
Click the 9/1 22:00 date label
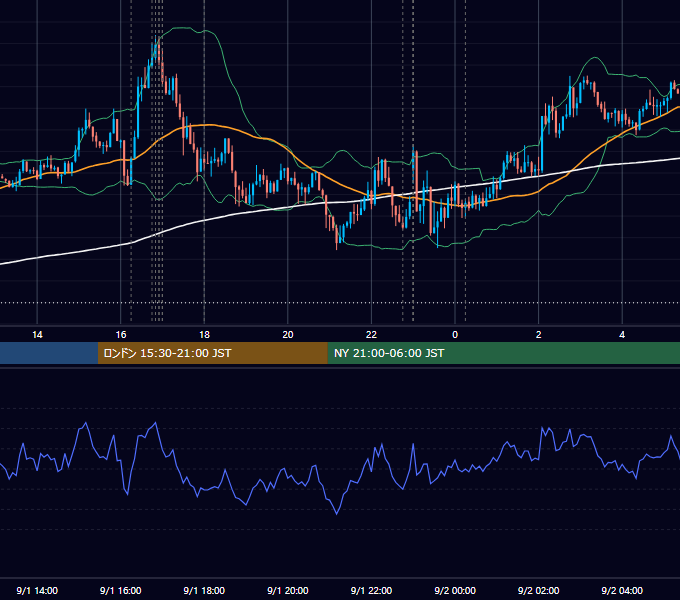pyautogui.click(x=371, y=590)
